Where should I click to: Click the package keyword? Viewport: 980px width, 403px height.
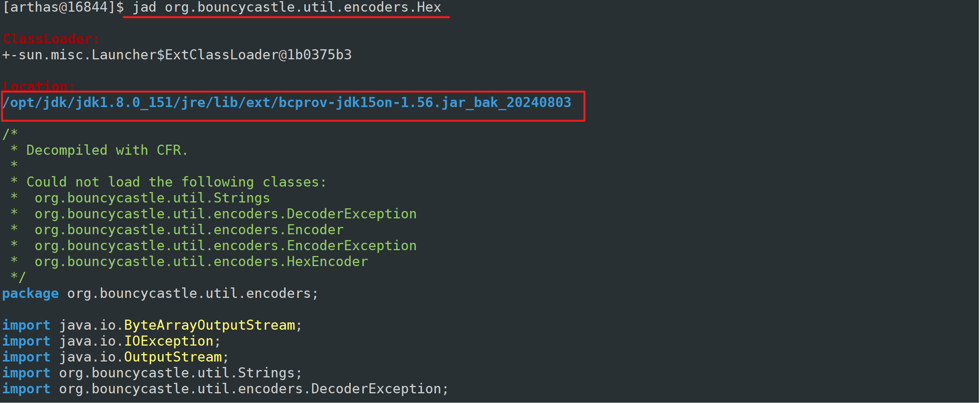pyautogui.click(x=31, y=294)
